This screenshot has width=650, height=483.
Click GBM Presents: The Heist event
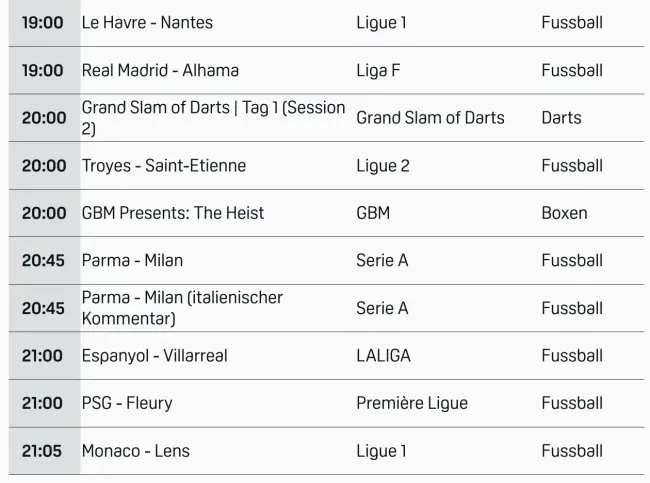click(x=172, y=213)
